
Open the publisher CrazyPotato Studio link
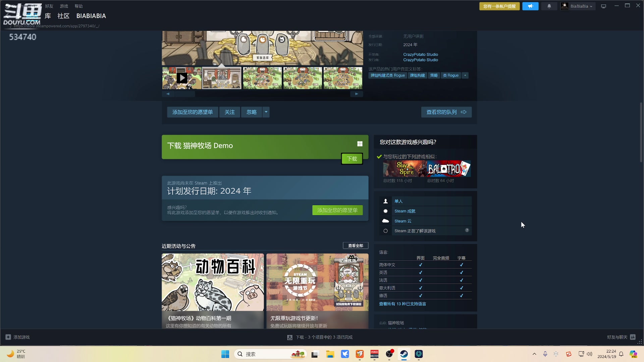click(421, 60)
